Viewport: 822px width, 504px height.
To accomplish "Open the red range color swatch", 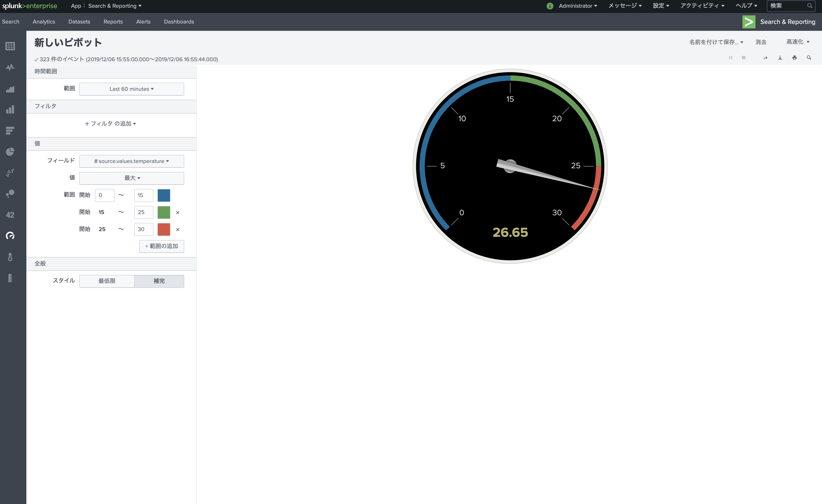I will (x=164, y=230).
